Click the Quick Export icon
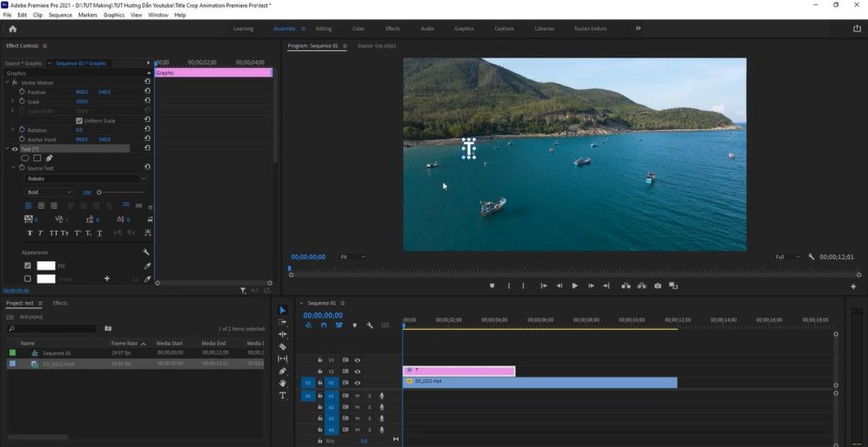Viewport: 868px width, 447px height. click(x=857, y=29)
